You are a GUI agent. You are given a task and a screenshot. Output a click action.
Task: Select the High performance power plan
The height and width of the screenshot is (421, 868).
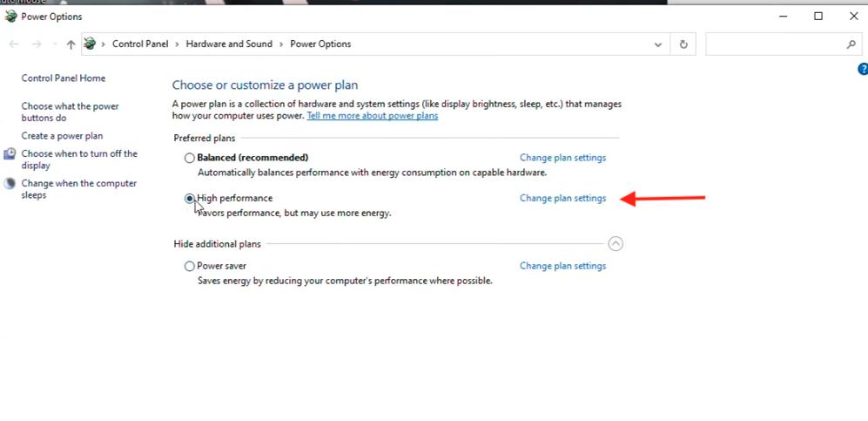pos(190,199)
